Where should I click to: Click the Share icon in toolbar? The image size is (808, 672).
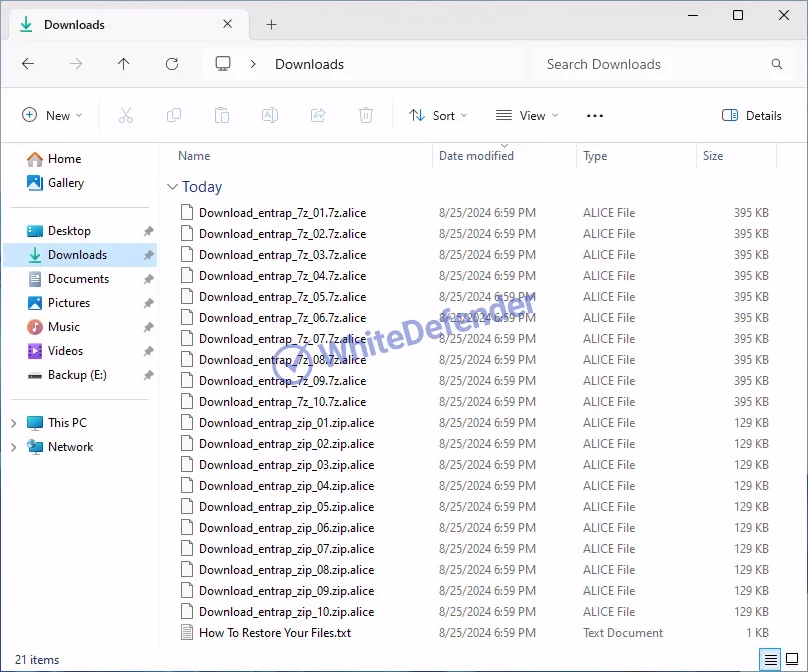(318, 116)
